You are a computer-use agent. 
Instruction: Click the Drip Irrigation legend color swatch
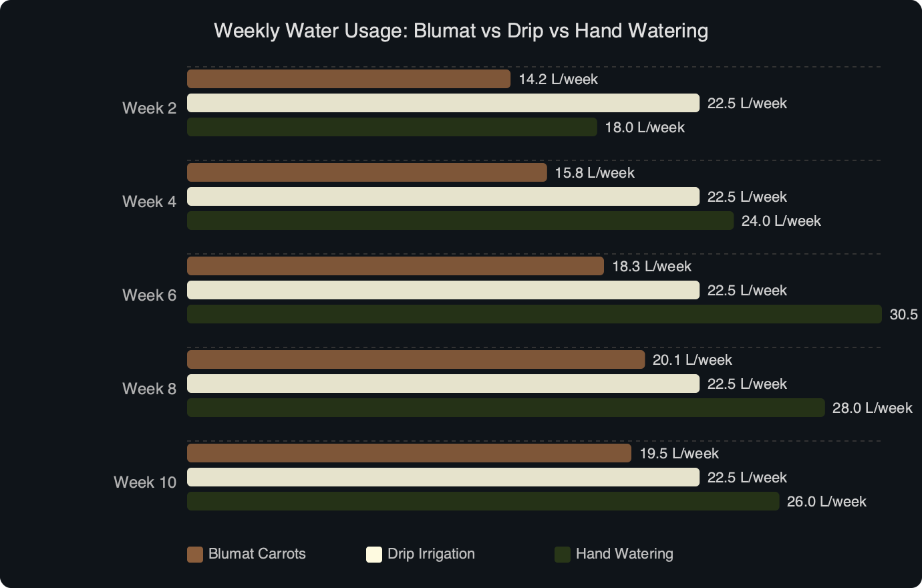point(374,555)
